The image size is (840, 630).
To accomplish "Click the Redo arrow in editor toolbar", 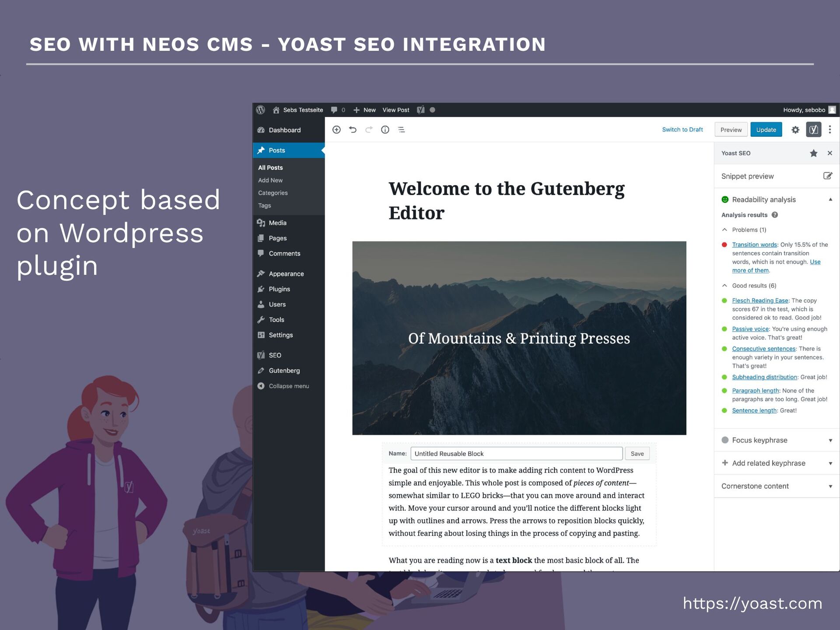I will pyautogui.click(x=369, y=129).
